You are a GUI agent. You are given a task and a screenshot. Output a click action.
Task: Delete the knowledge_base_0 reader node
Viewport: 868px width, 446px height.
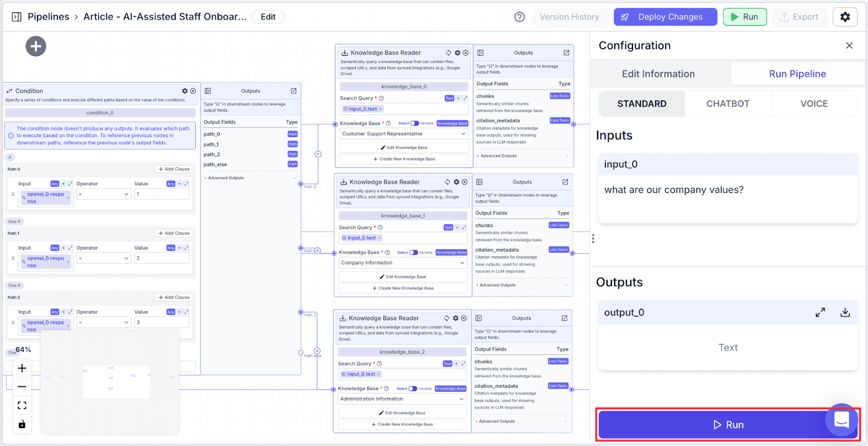465,53
